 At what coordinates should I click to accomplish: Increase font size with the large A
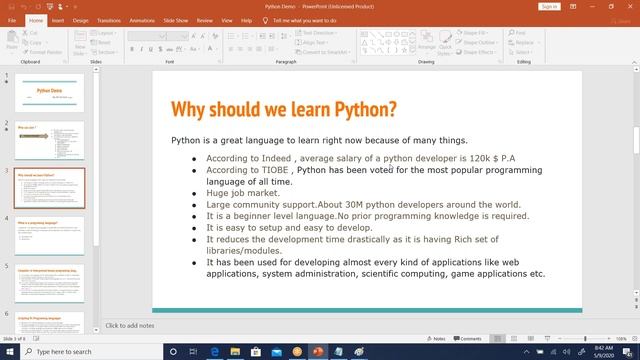[x=193, y=36]
